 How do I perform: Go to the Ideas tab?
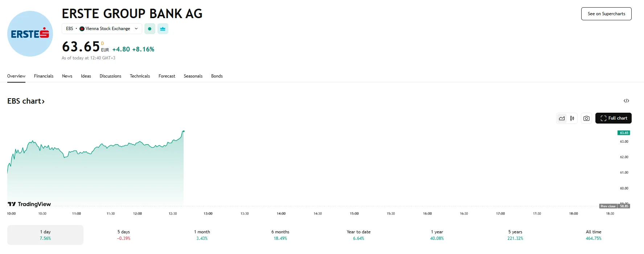tap(86, 76)
